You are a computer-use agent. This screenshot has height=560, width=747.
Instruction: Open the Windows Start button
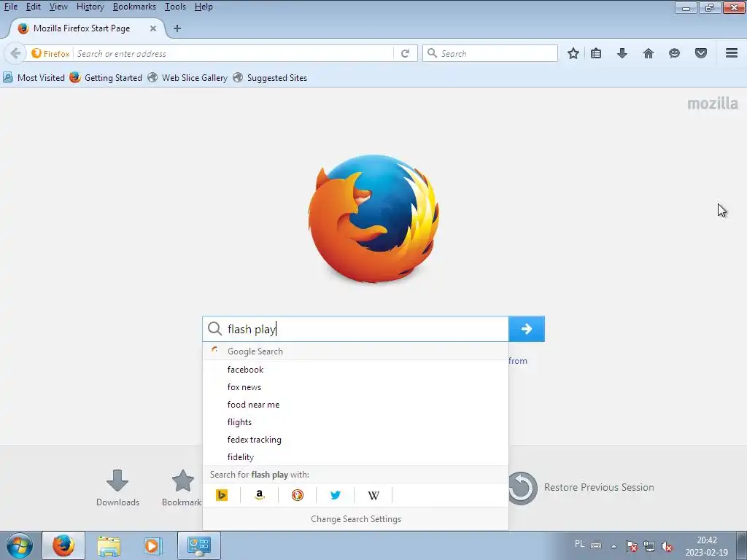(x=19, y=545)
